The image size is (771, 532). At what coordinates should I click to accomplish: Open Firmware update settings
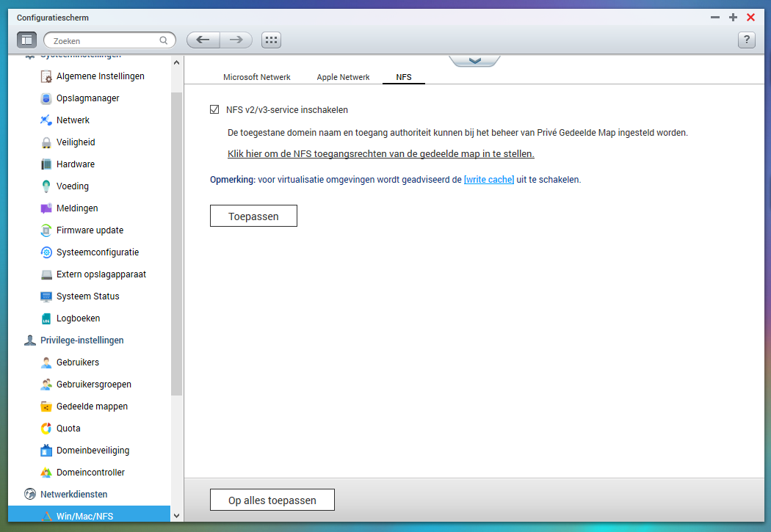click(x=90, y=230)
